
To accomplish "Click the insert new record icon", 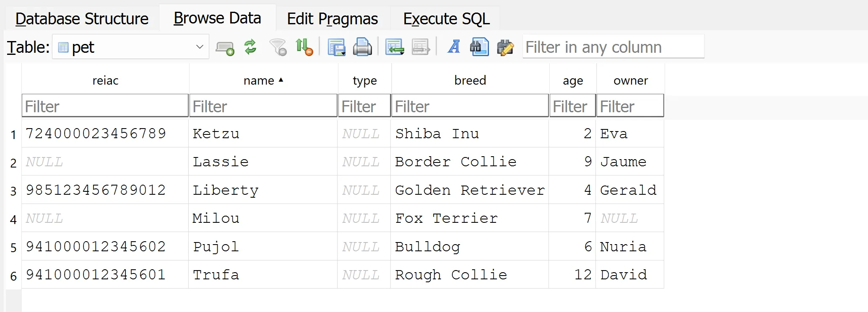I will coord(394,47).
